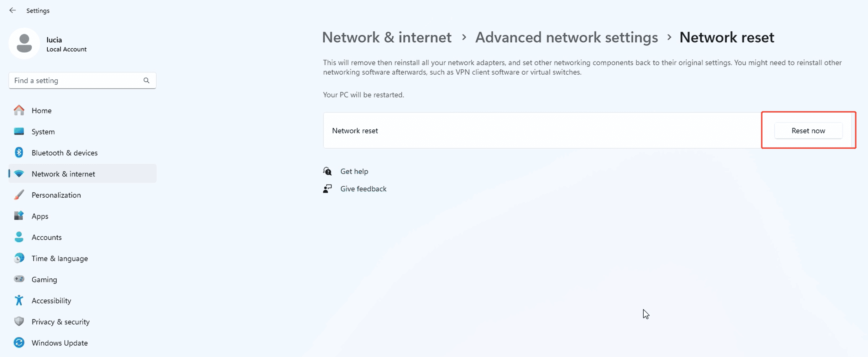The width and height of the screenshot is (868, 357).
Task: Open the Get help option
Action: click(354, 171)
